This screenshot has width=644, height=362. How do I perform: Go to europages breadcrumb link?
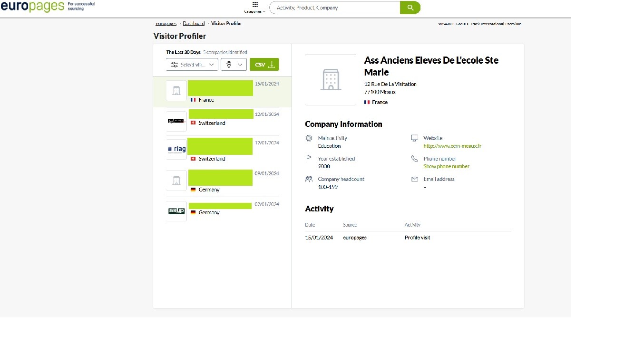click(x=166, y=23)
